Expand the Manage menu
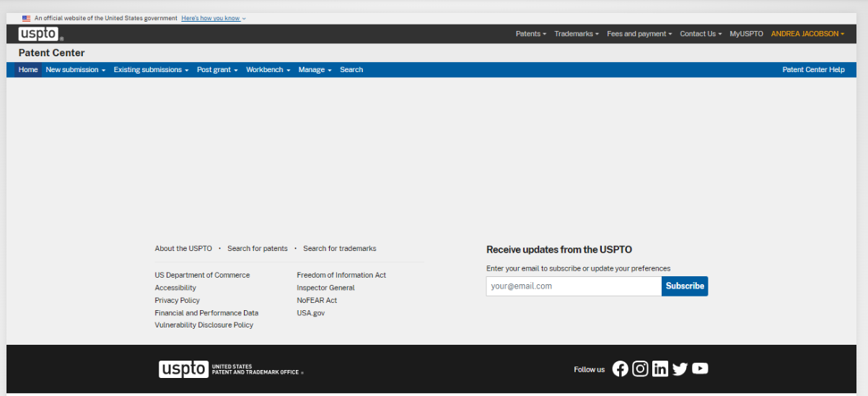This screenshot has width=868, height=396. 315,70
